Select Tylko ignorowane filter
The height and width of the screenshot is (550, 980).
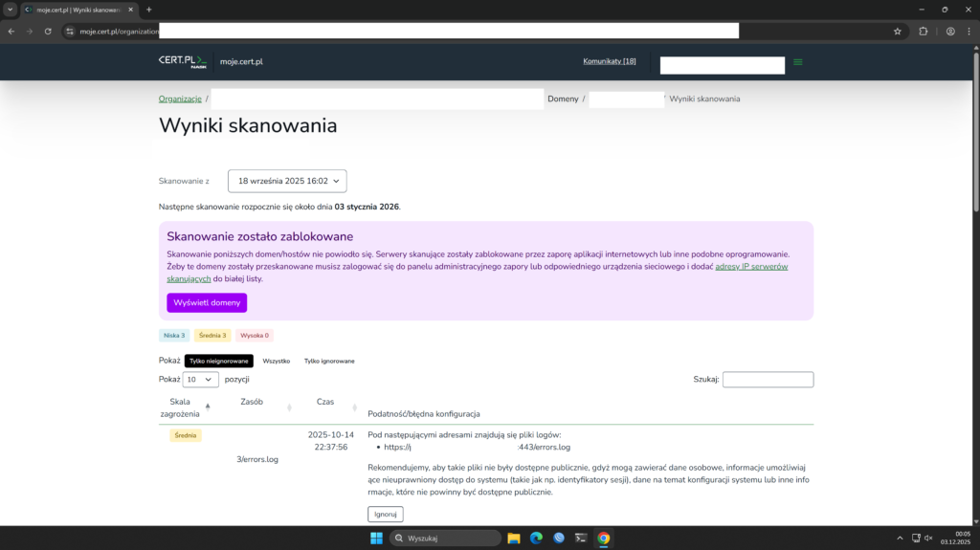(x=329, y=362)
